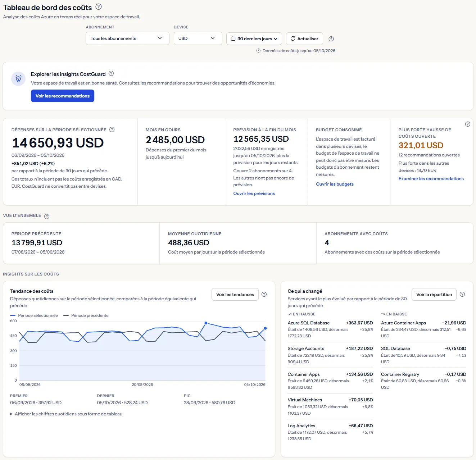
Task: Open the Ouvrir les budgets link
Action: (335, 184)
